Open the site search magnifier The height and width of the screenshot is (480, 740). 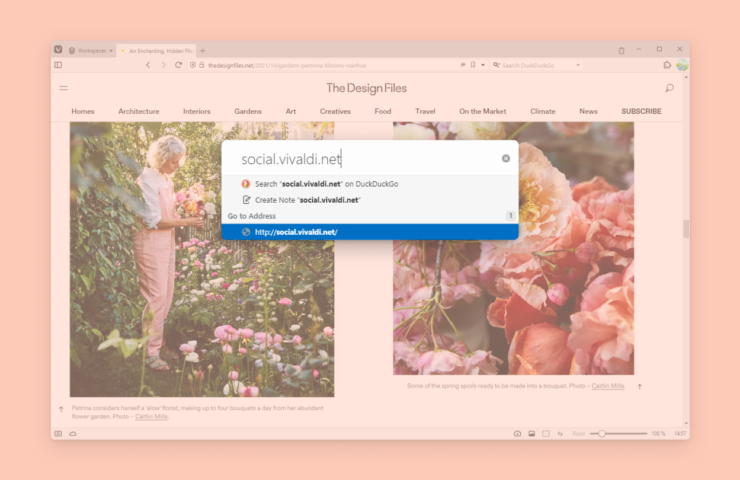pyautogui.click(x=669, y=88)
